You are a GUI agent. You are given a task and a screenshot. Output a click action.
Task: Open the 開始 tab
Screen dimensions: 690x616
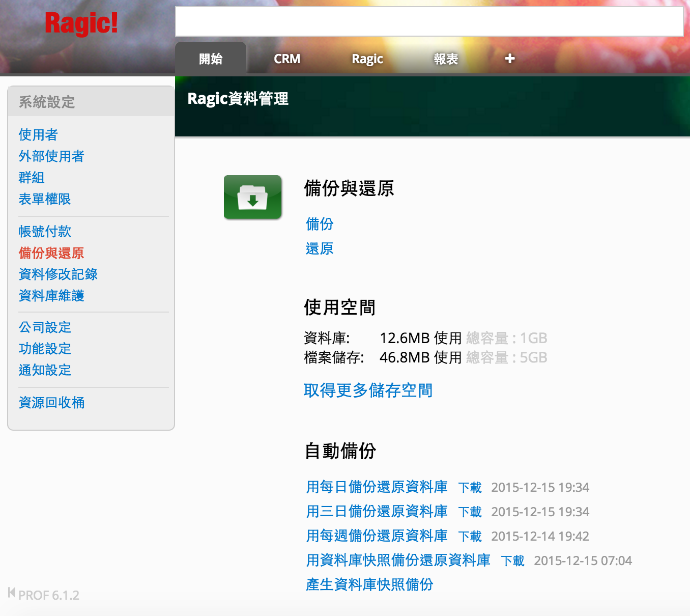click(211, 59)
